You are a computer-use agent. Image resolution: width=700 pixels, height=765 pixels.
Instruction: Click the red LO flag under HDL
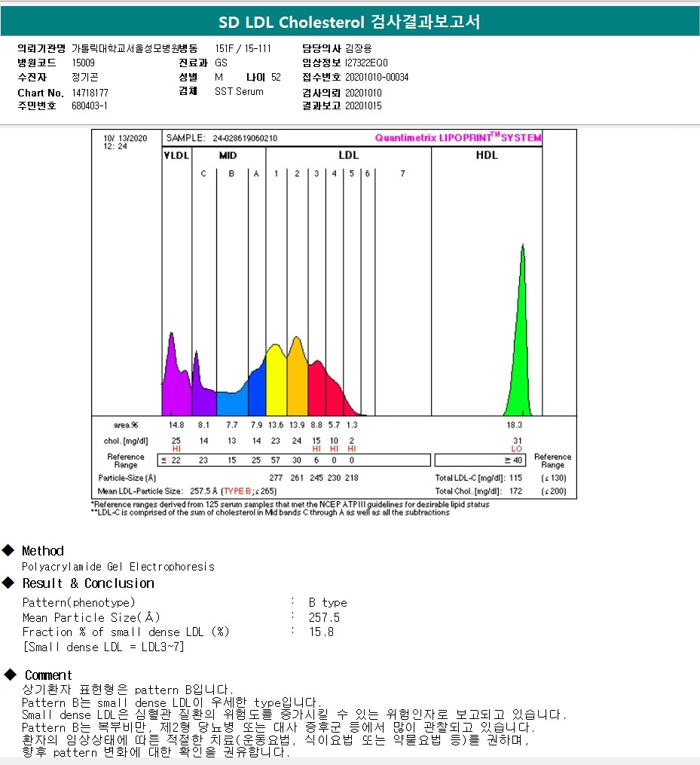pos(516,448)
